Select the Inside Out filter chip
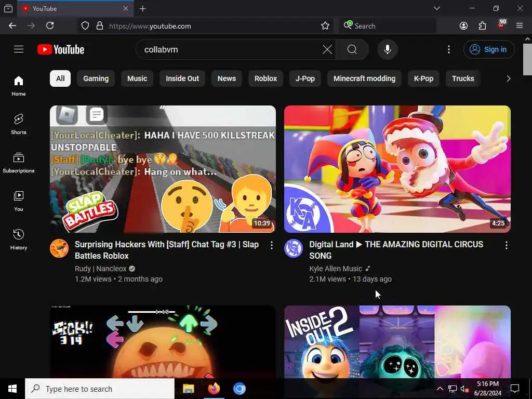This screenshot has width=532, height=399. [x=182, y=79]
